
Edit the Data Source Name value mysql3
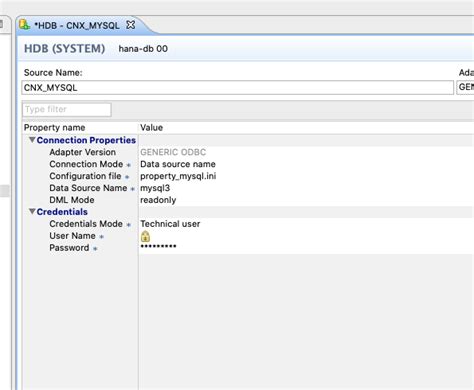[x=155, y=188]
